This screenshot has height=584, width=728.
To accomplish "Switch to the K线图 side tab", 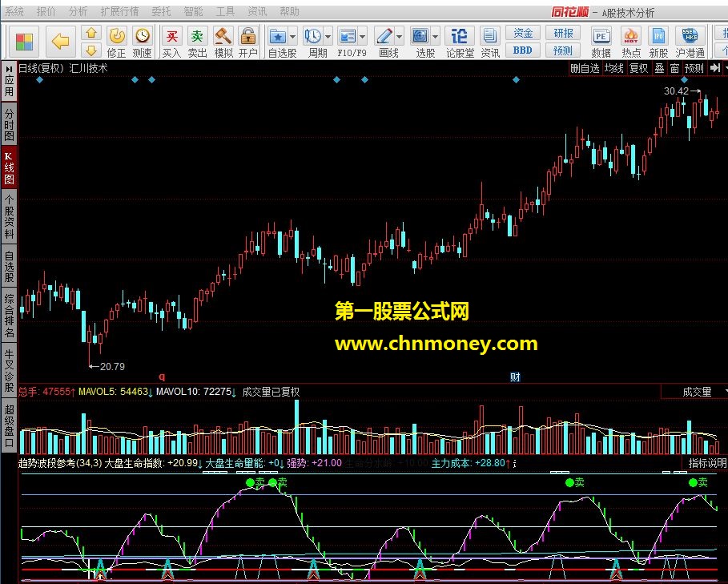I will 9,168.
